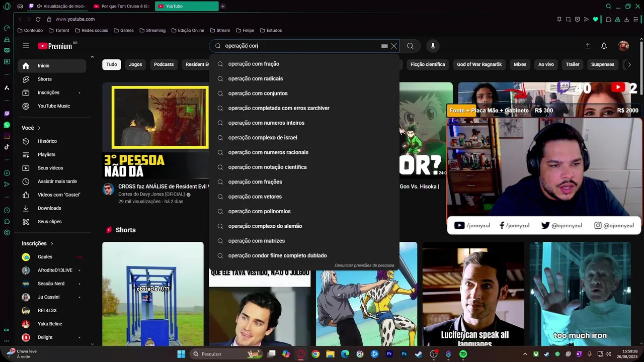Select the Ficção científica chip
Viewport: 644px width, 362px height.
coord(428,64)
